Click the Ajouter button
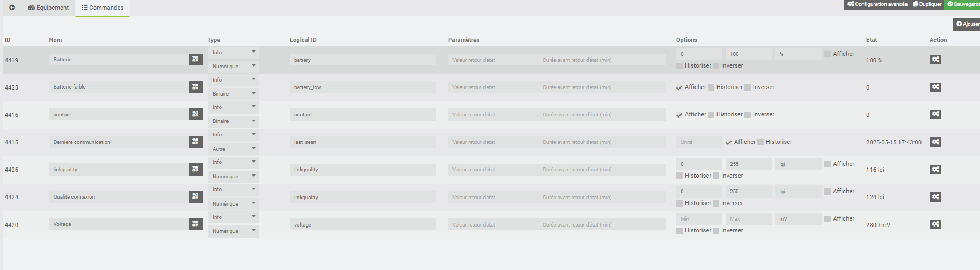The width and height of the screenshot is (980, 270). click(x=967, y=24)
